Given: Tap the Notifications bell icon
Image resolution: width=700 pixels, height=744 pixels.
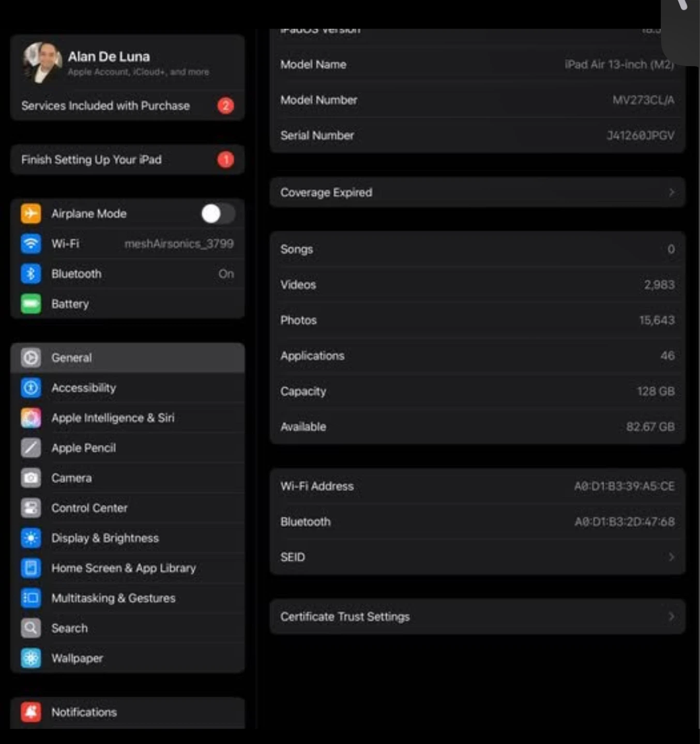Looking at the screenshot, I should pos(31,712).
